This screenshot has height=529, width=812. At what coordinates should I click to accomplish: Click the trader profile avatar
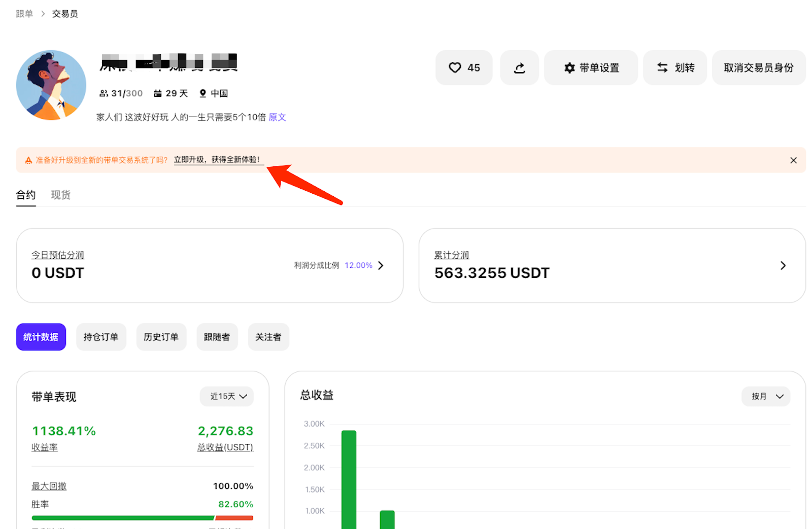(x=51, y=85)
